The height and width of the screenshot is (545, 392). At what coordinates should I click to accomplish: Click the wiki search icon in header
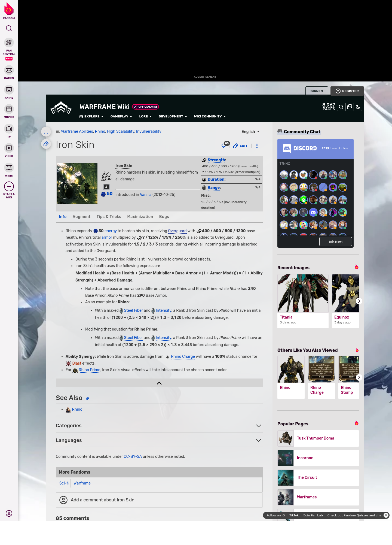341,107
